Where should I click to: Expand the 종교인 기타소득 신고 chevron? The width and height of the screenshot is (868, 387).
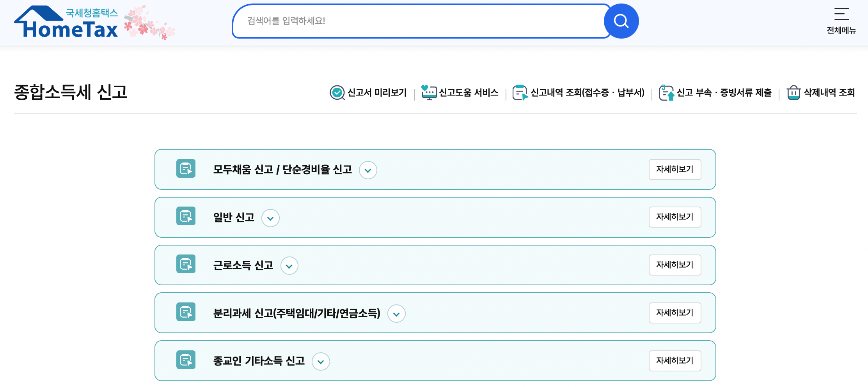321,361
